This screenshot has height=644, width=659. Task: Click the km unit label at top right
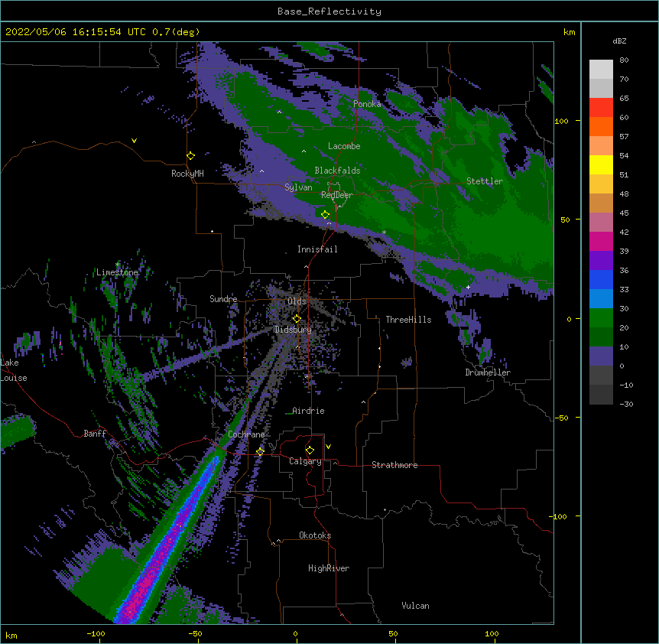click(569, 32)
